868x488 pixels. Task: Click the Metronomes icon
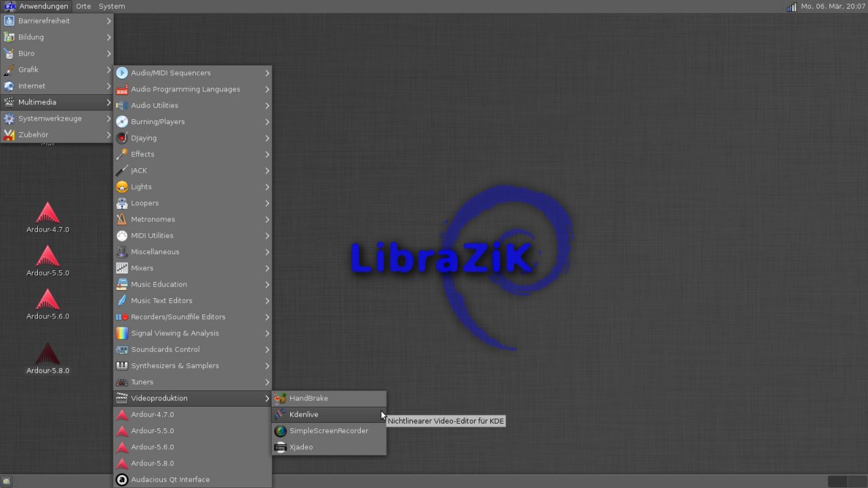pyautogui.click(x=122, y=220)
